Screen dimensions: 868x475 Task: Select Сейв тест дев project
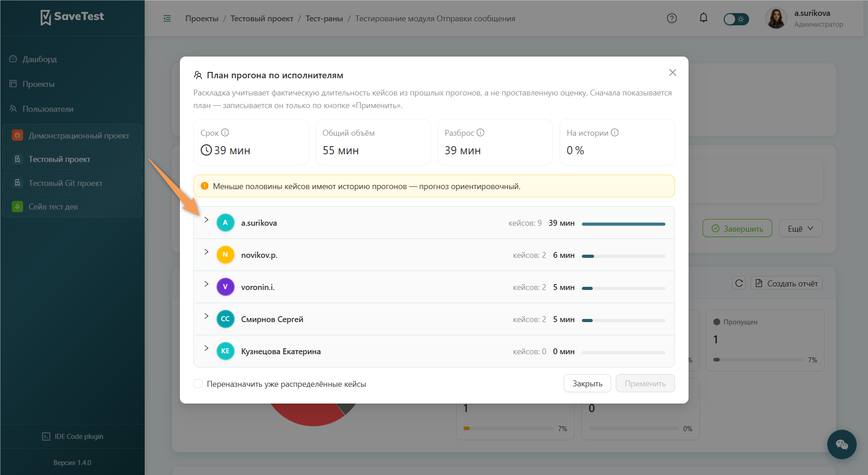72,206
